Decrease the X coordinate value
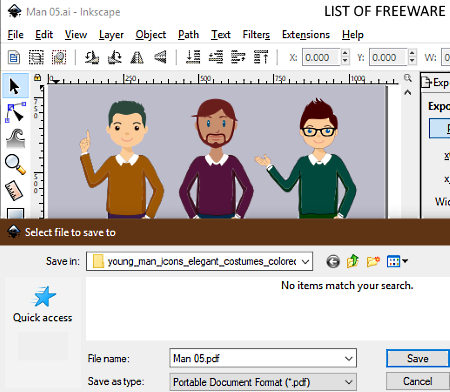Viewport: 450px width, 392px height. point(345,61)
